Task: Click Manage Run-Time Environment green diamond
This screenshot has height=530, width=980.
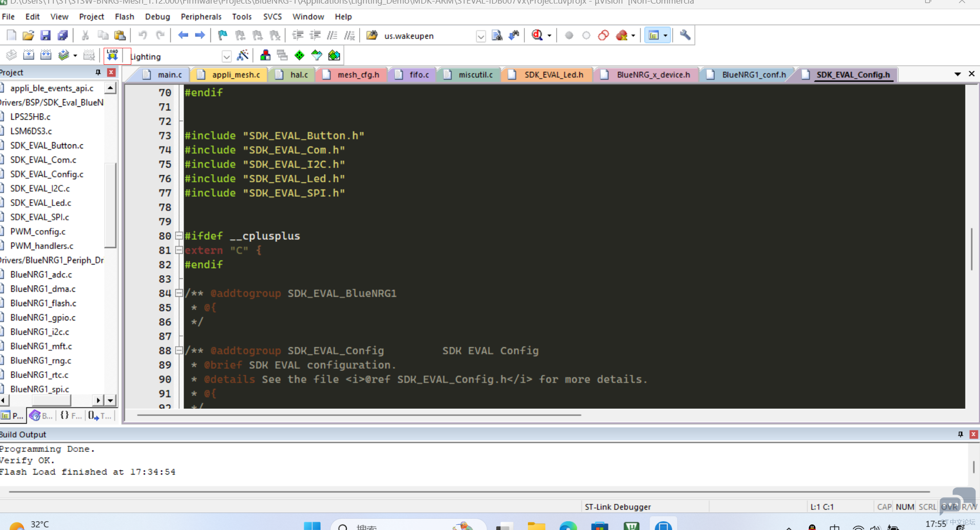Action: 300,55
